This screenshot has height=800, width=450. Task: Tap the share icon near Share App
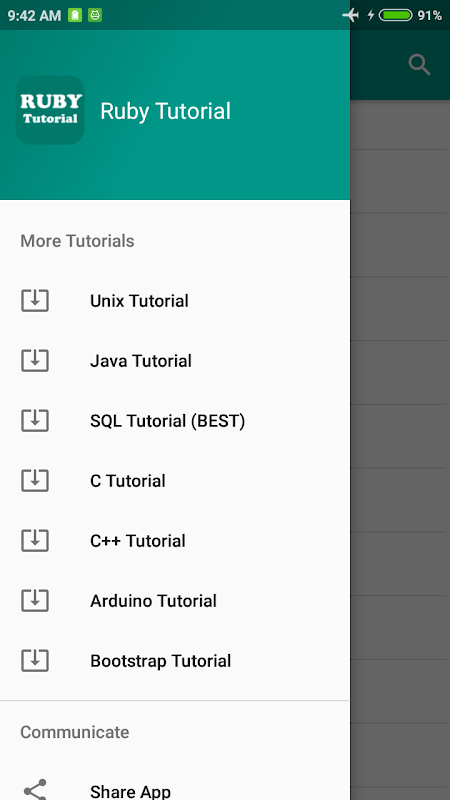coord(35,790)
